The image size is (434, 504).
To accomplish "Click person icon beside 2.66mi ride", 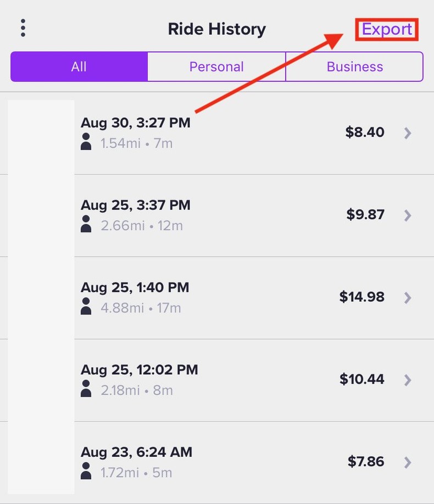I will (86, 225).
